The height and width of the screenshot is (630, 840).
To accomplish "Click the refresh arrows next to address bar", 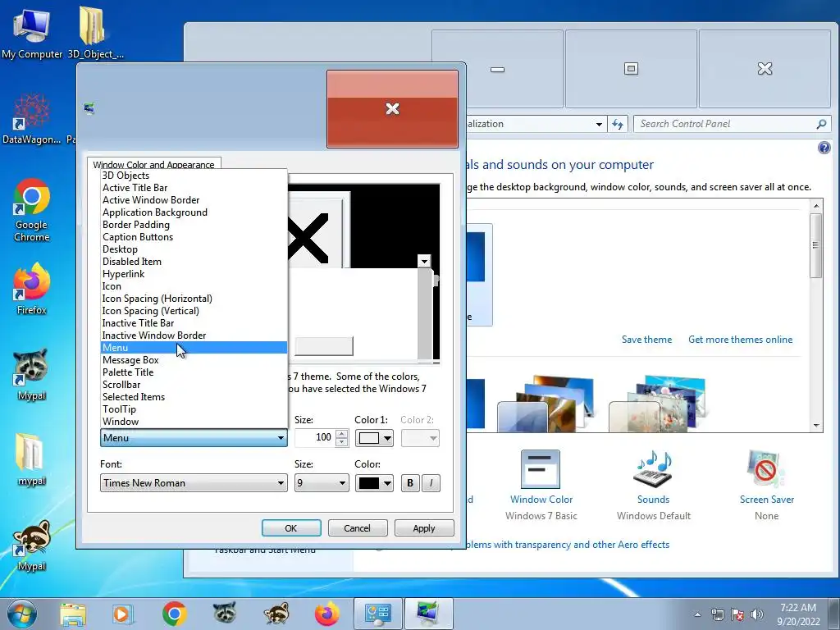I will pos(618,125).
